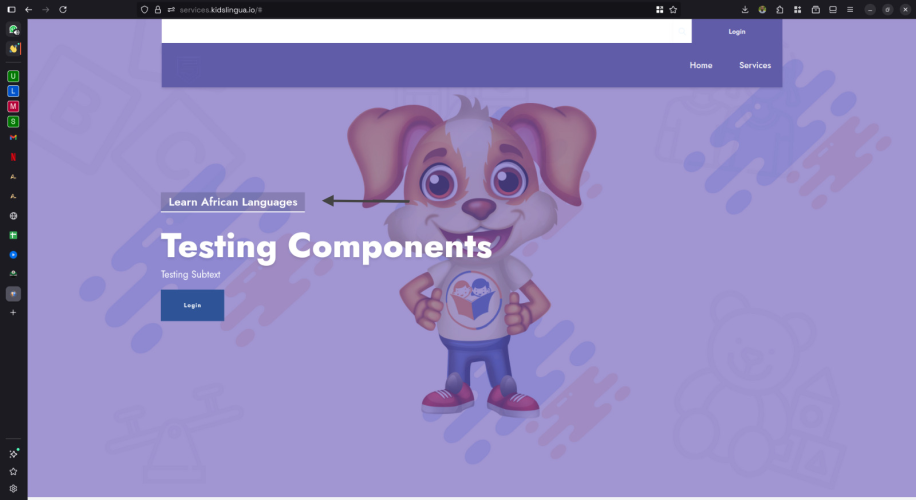Open the browser hamburger menu
This screenshot has height=500, width=916.
[x=850, y=9]
